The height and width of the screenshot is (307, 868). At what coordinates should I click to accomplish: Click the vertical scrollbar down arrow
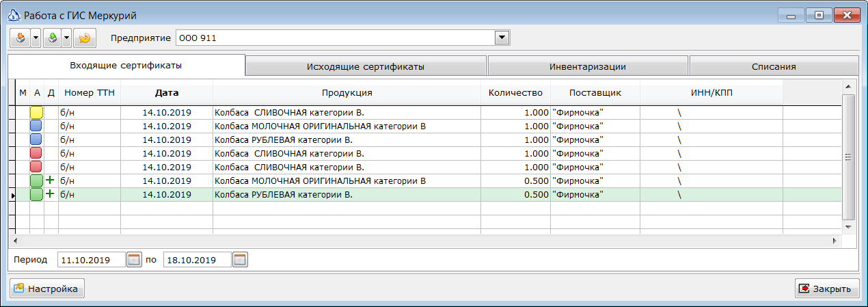847,227
